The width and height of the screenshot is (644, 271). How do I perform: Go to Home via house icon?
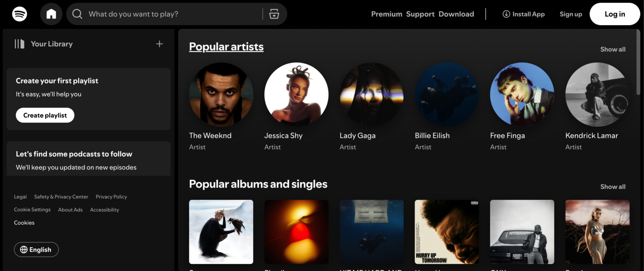(51, 14)
